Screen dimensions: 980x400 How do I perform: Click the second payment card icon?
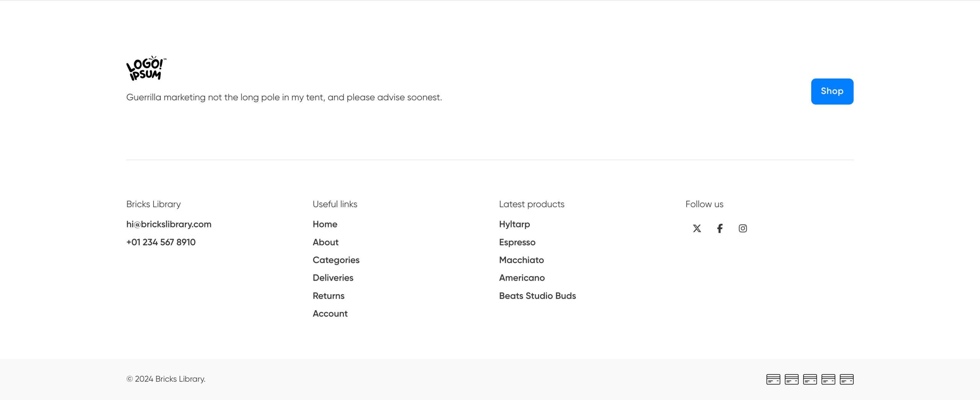791,379
